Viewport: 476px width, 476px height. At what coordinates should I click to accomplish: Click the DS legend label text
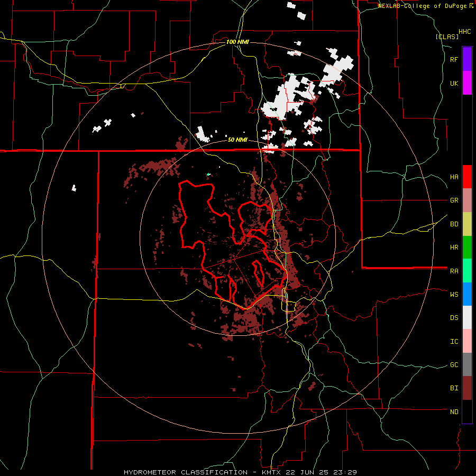click(x=454, y=318)
